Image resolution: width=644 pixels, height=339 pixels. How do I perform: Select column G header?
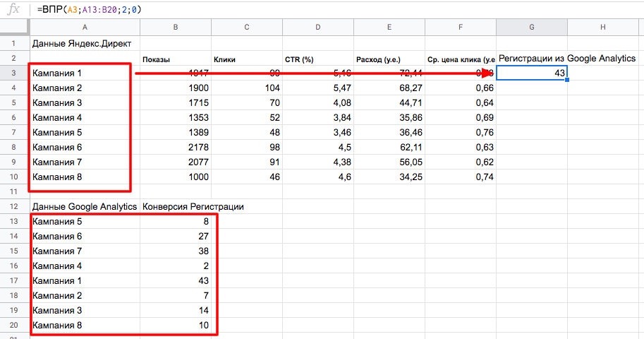[531, 28]
